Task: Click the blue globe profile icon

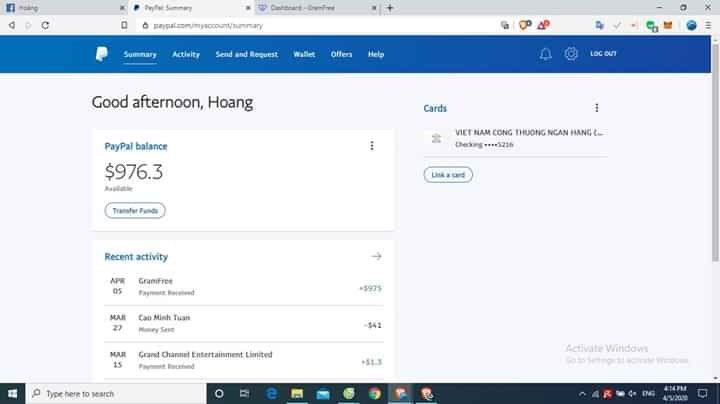Action: pyautogui.click(x=691, y=25)
